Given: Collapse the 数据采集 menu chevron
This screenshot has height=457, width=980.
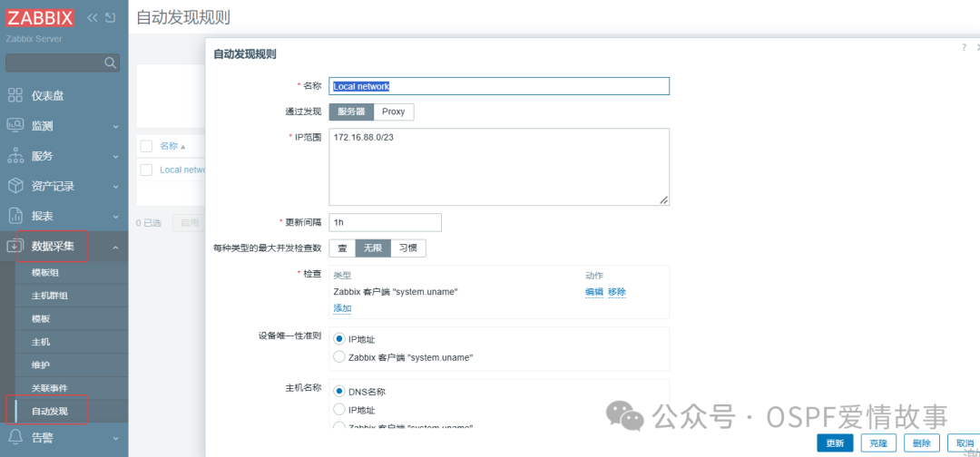Looking at the screenshot, I should (x=115, y=248).
